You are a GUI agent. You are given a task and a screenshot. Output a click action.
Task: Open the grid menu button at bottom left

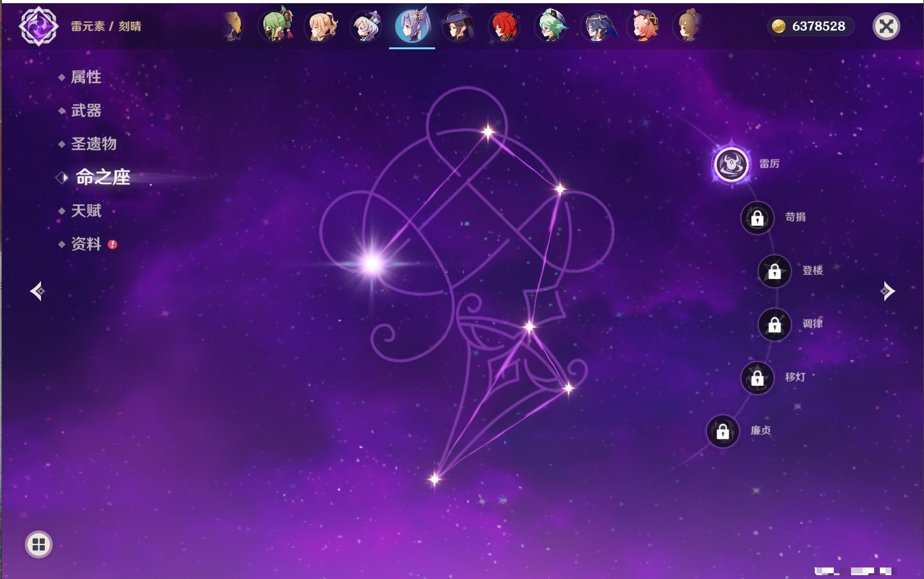38,544
